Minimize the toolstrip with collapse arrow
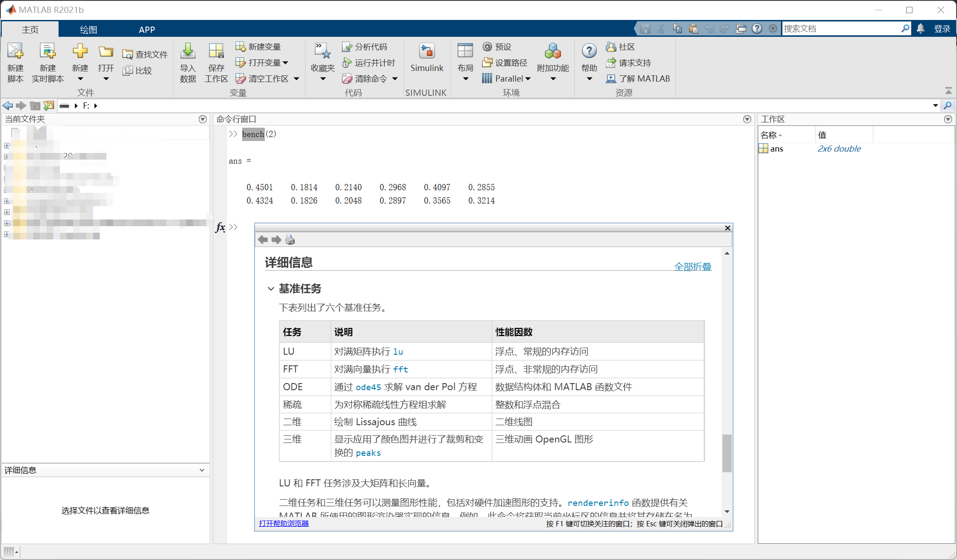 pyautogui.click(x=948, y=90)
